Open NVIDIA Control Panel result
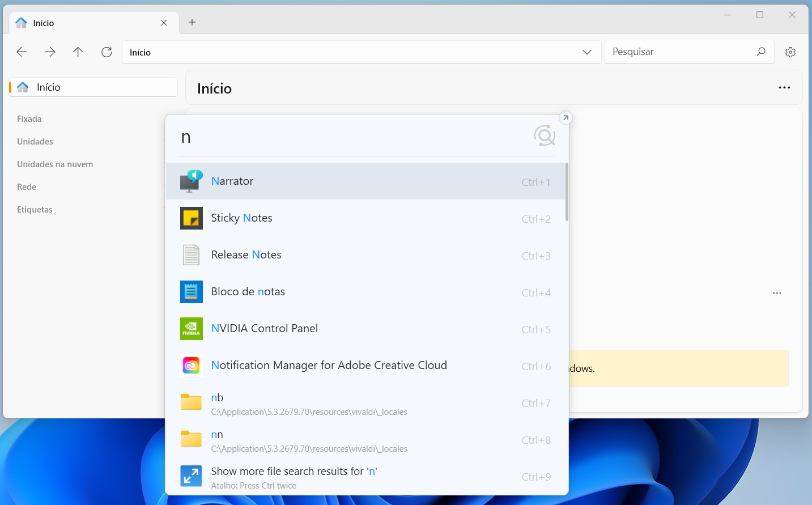This screenshot has height=505, width=812. click(x=365, y=329)
